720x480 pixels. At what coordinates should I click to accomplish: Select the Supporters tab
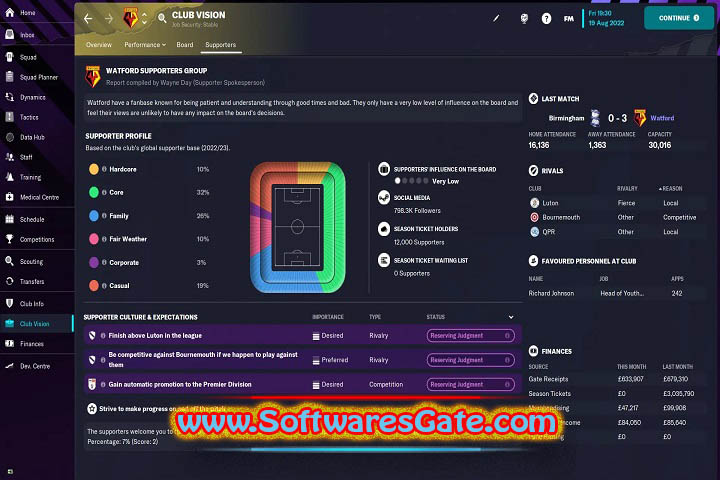(x=220, y=45)
